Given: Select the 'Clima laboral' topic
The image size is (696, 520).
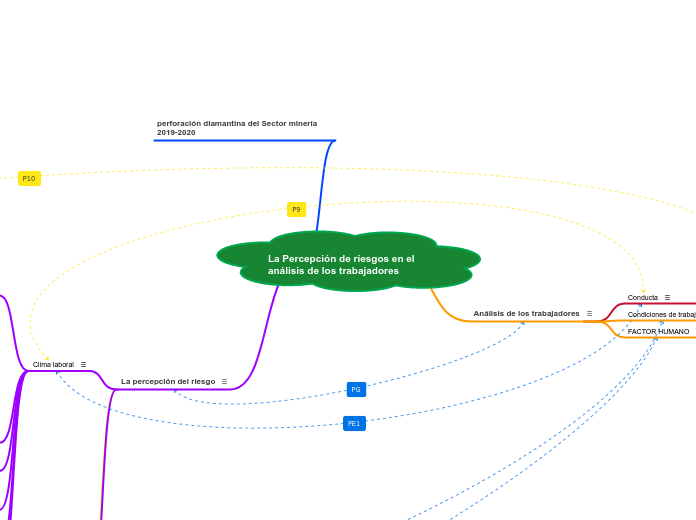Looking at the screenshot, I should pos(53,365).
